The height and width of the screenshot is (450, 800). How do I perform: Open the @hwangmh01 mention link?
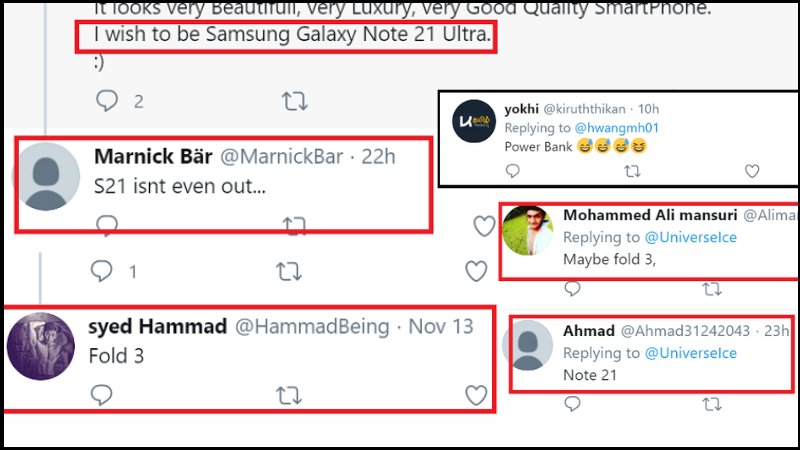[x=617, y=128]
